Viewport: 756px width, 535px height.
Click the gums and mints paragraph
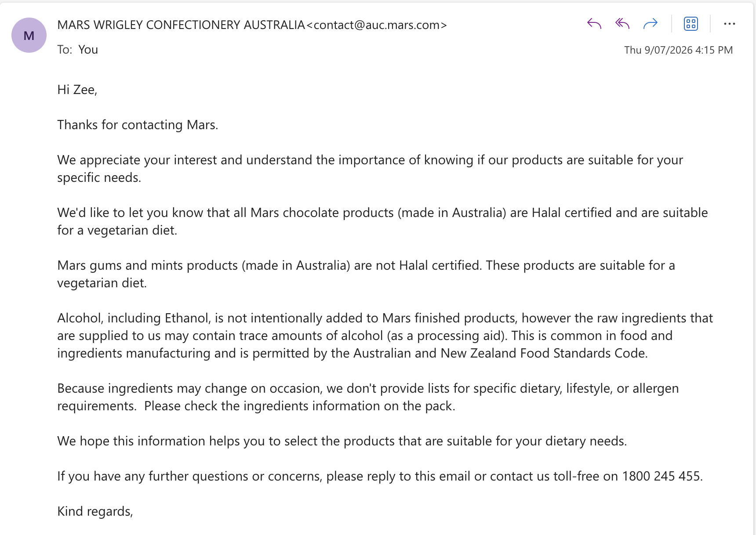coord(366,274)
